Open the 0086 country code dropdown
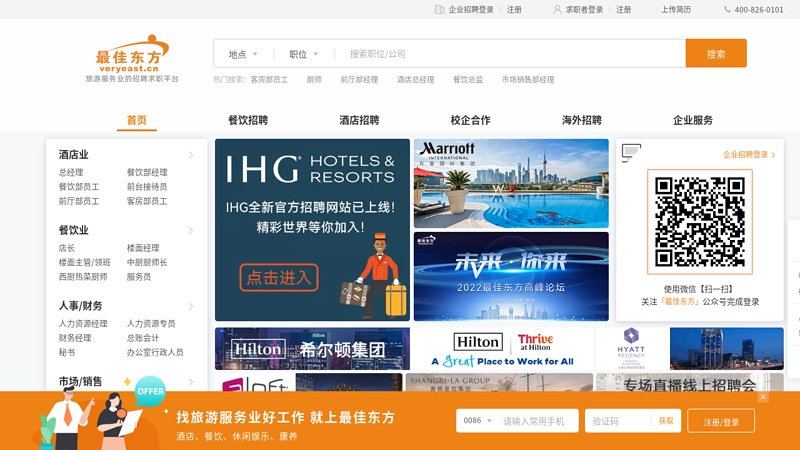 coord(477,421)
